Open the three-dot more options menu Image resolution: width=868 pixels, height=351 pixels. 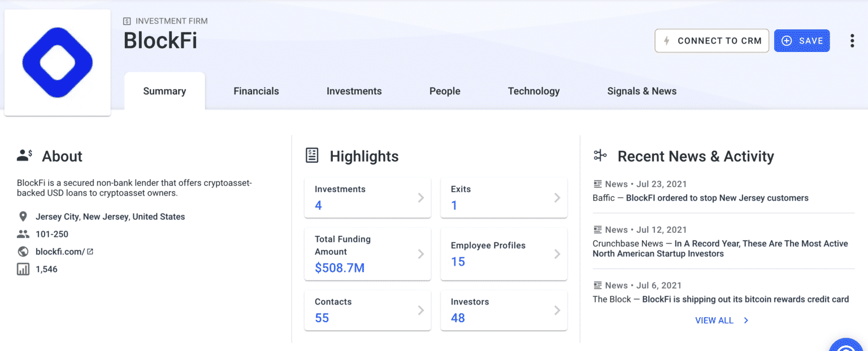pyautogui.click(x=852, y=41)
